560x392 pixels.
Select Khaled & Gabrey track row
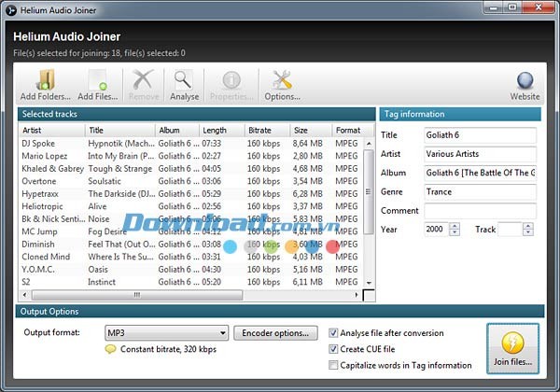[190, 169]
